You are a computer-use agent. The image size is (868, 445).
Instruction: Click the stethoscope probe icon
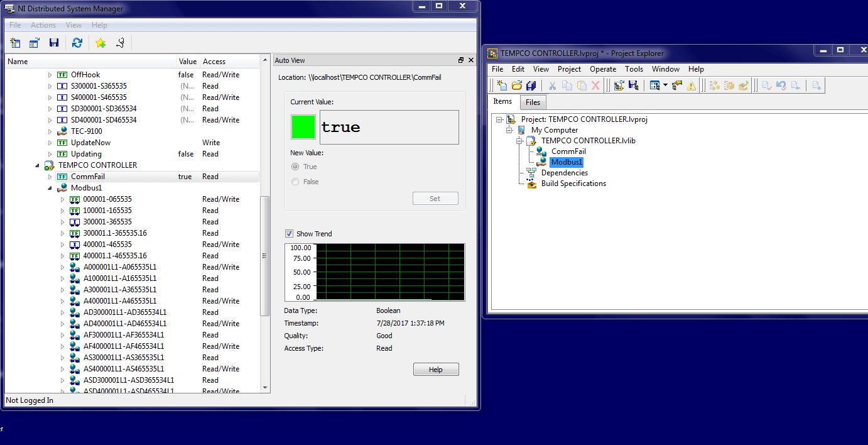click(x=119, y=43)
